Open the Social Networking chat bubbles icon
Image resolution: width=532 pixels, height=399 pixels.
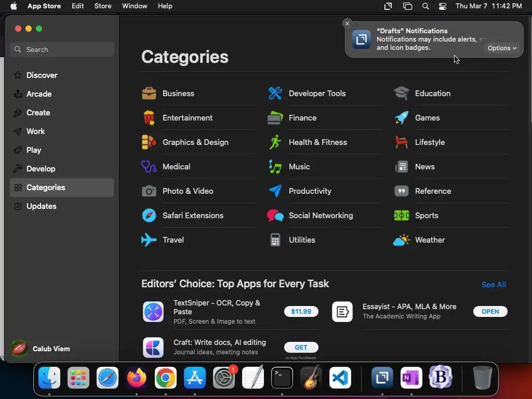click(275, 216)
